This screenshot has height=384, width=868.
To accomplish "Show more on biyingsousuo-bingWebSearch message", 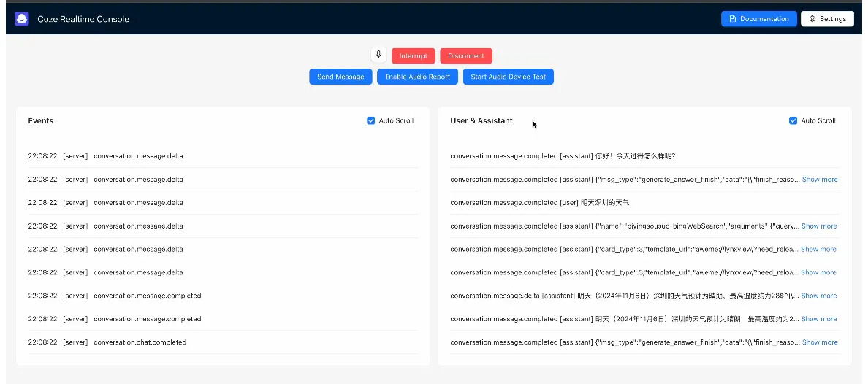I will tap(819, 226).
